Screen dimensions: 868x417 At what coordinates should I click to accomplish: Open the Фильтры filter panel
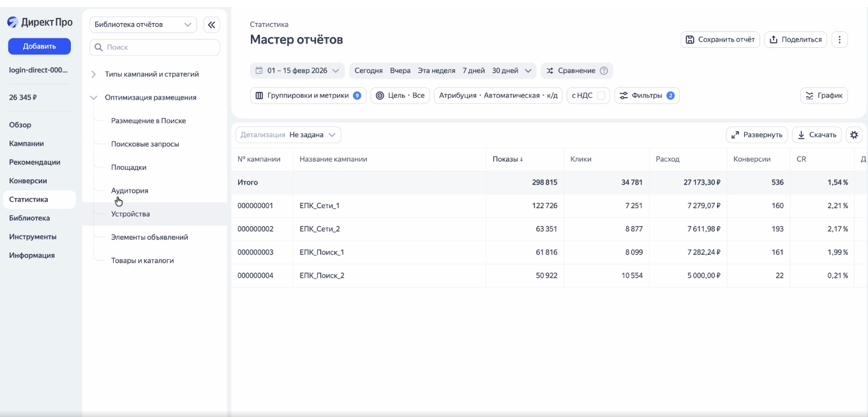point(646,96)
